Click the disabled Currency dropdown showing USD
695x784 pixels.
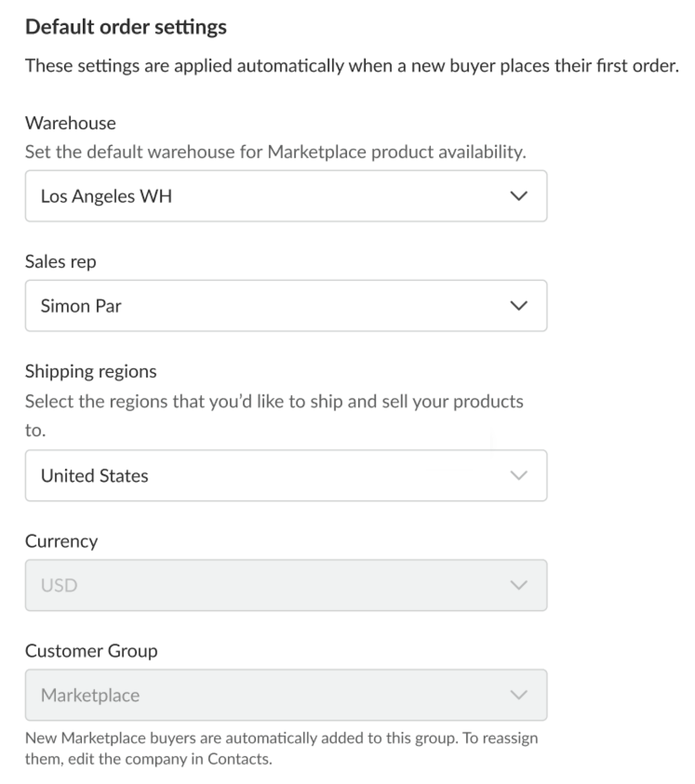(286, 584)
